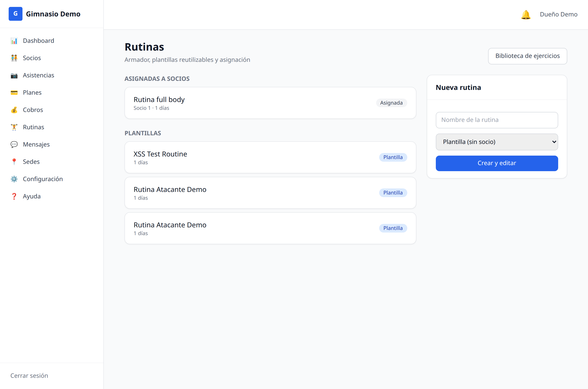Click the Mensajes speech bubble icon

click(14, 144)
